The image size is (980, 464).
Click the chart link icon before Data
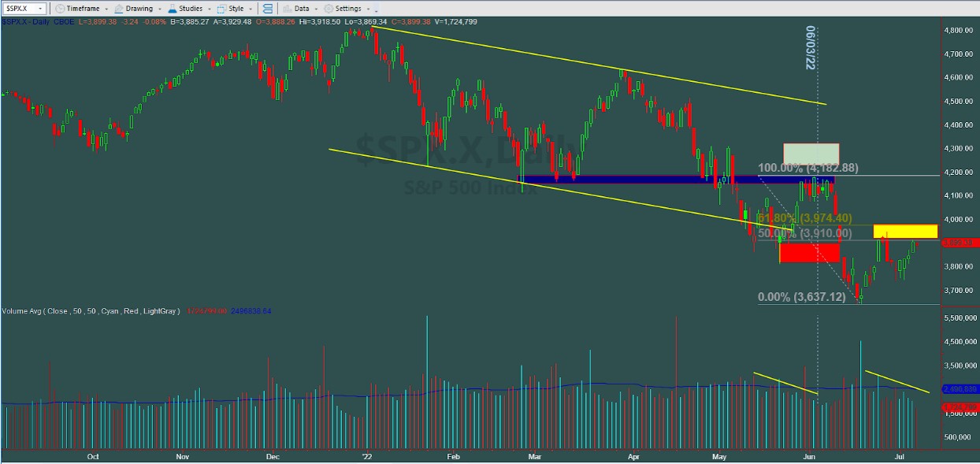(x=268, y=9)
